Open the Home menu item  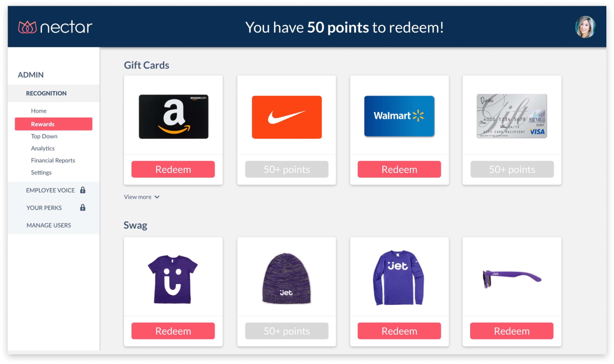click(x=39, y=111)
